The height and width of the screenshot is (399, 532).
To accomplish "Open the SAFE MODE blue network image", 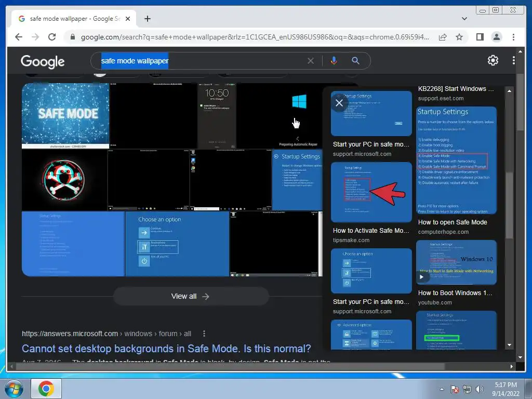I will tap(65, 116).
